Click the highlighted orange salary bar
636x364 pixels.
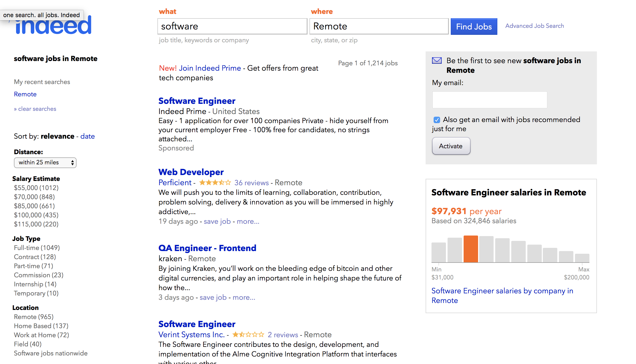(x=471, y=249)
